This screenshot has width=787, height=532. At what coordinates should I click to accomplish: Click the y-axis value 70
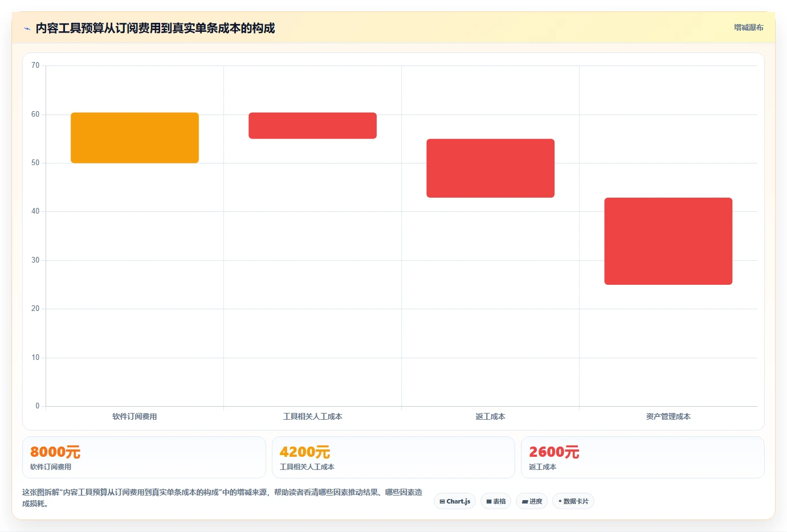35,66
